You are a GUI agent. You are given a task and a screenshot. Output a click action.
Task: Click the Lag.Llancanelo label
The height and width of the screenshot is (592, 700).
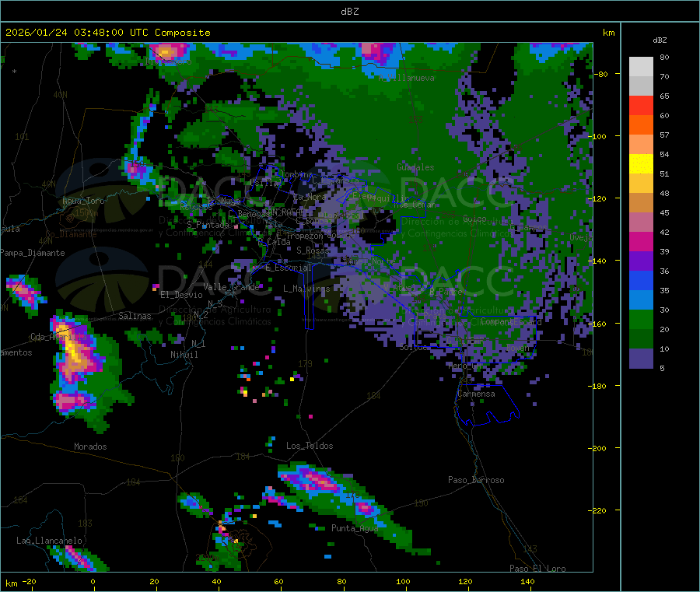[49, 541]
